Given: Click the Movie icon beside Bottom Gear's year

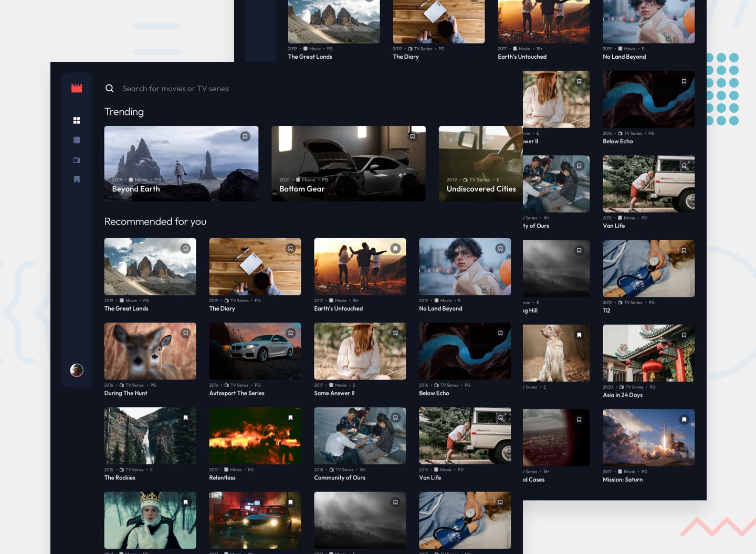Looking at the screenshot, I should pyautogui.click(x=298, y=179).
